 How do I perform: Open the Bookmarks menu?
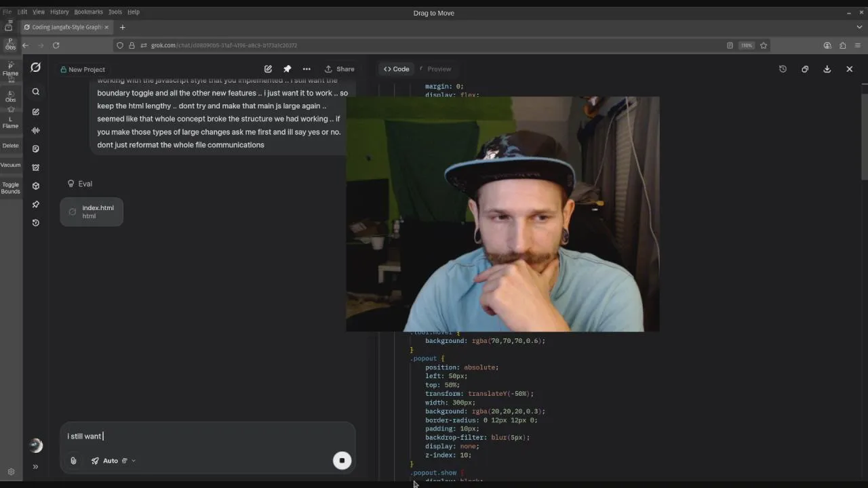click(x=88, y=12)
